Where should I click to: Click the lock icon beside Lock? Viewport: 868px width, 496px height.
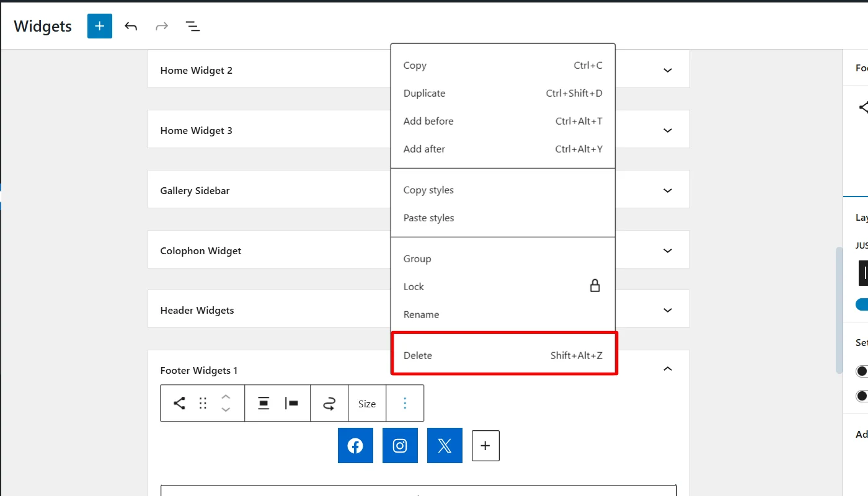(x=595, y=286)
